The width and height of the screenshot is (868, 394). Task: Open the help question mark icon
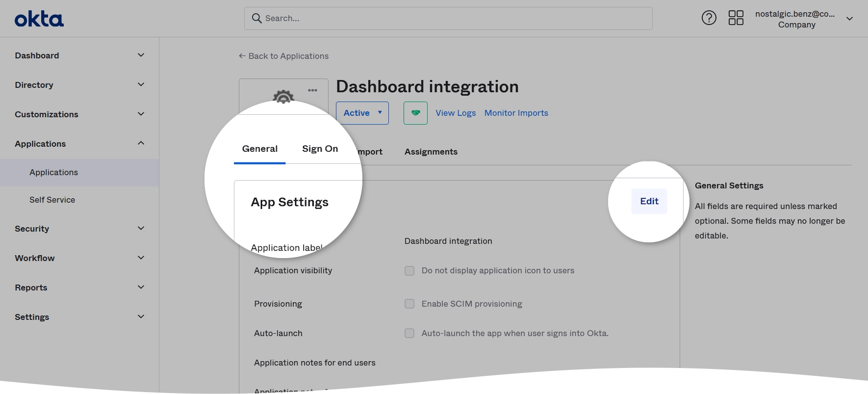[709, 18]
